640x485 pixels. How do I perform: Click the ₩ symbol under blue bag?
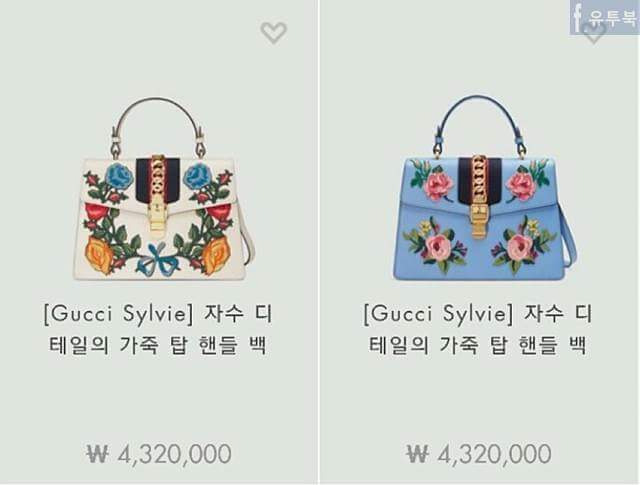(x=418, y=454)
